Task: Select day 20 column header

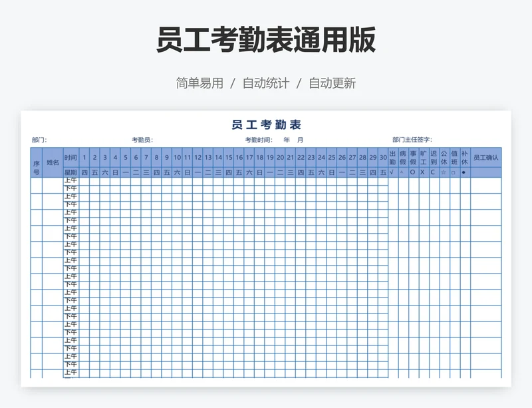Action: [x=280, y=158]
